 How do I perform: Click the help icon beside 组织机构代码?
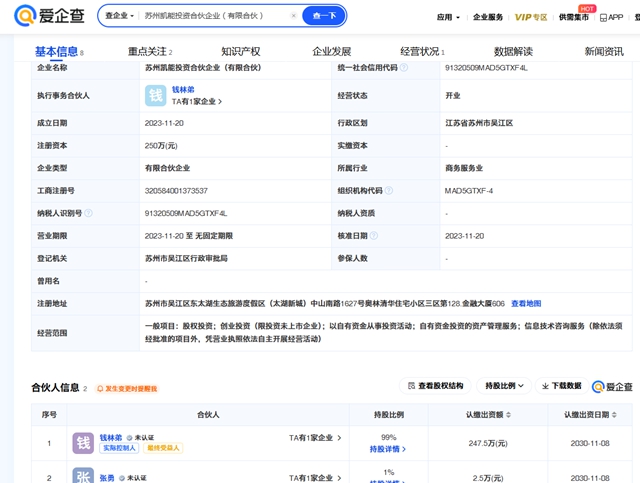coord(389,191)
